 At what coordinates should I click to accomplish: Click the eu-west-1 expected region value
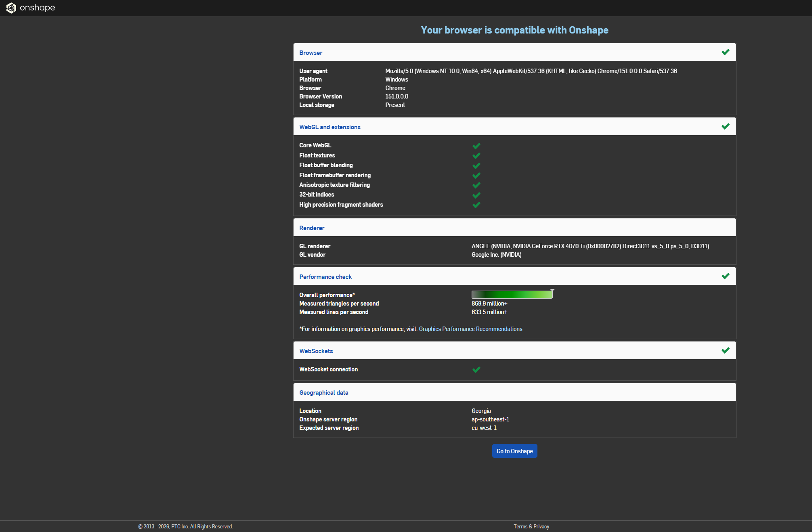coord(484,428)
